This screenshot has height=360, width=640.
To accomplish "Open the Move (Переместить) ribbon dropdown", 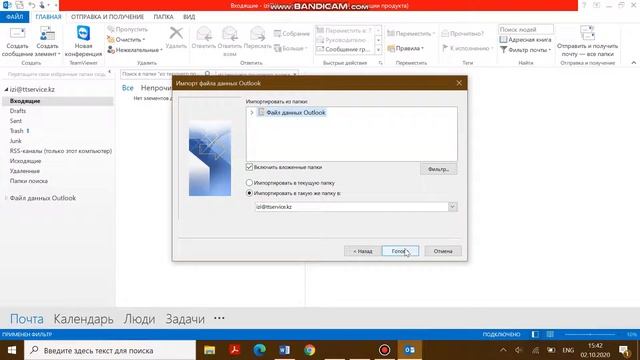I will click(x=411, y=33).
